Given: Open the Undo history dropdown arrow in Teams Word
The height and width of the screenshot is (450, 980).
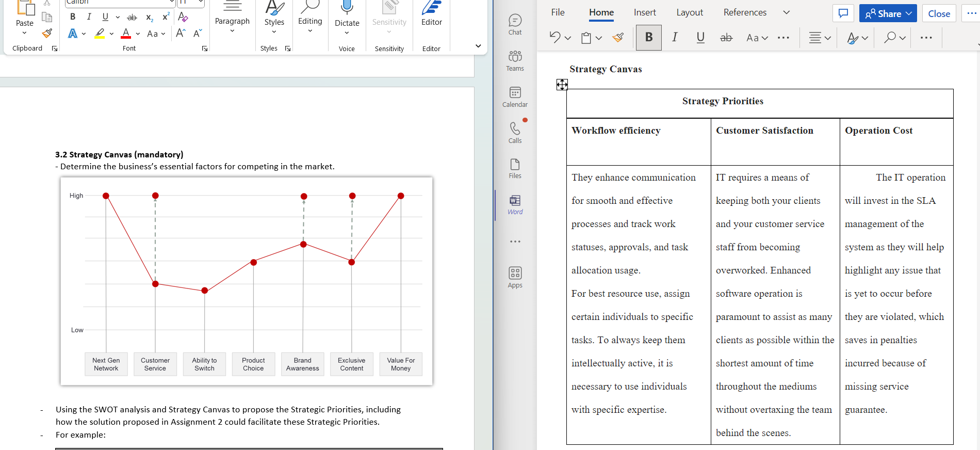Looking at the screenshot, I should [568, 38].
